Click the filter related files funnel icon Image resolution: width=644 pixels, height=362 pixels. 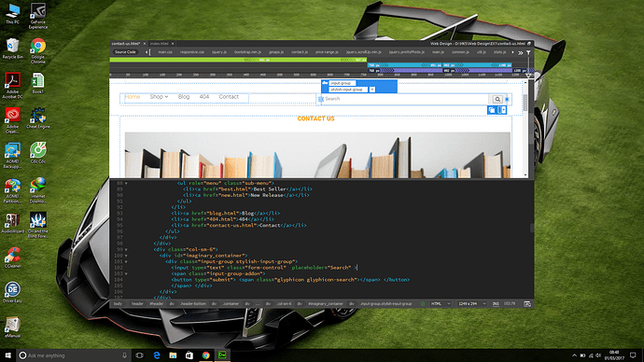tap(528, 52)
